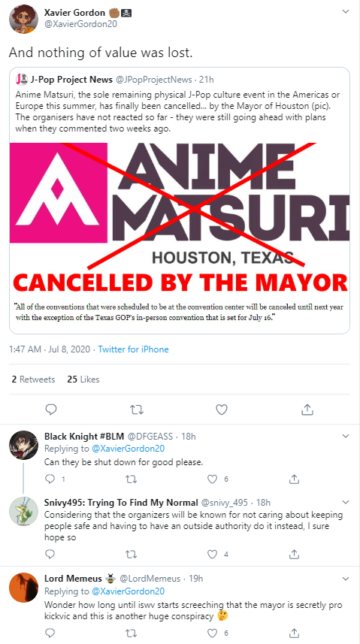Reply to Xavier Gordon's main tweet

[51, 410]
